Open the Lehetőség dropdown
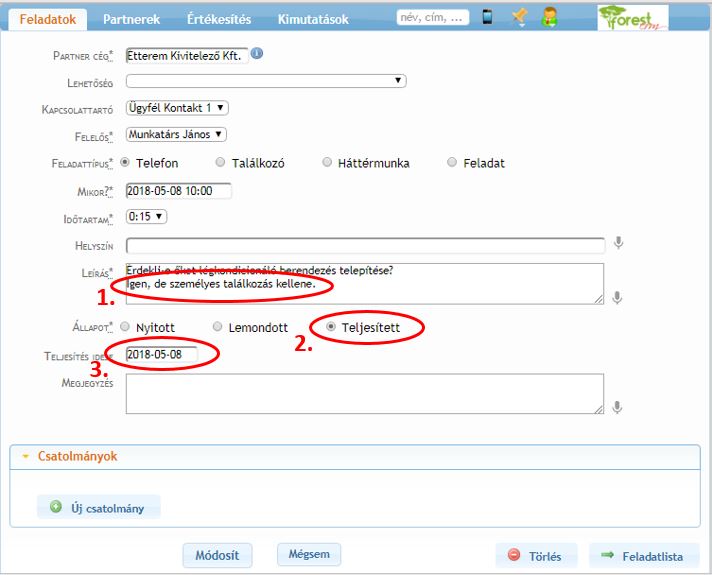This screenshot has width=712, height=575. coord(266,81)
